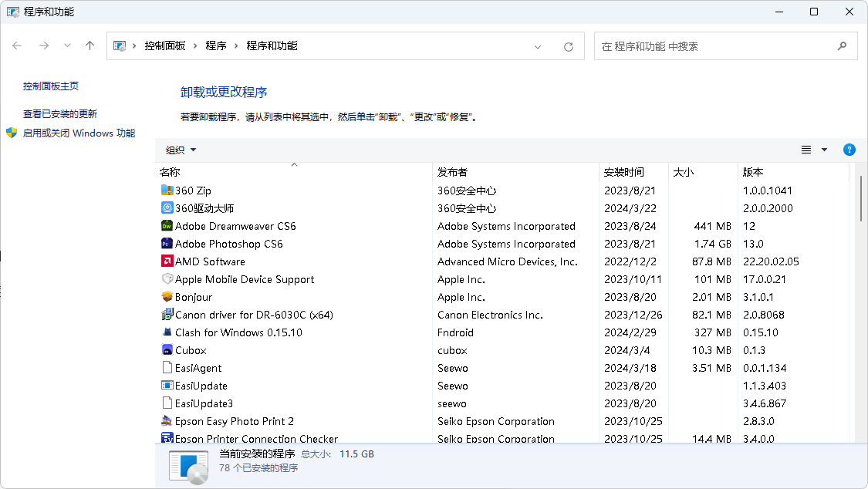Click the 360 Zip program icon
The height and width of the screenshot is (489, 868).
tap(167, 191)
